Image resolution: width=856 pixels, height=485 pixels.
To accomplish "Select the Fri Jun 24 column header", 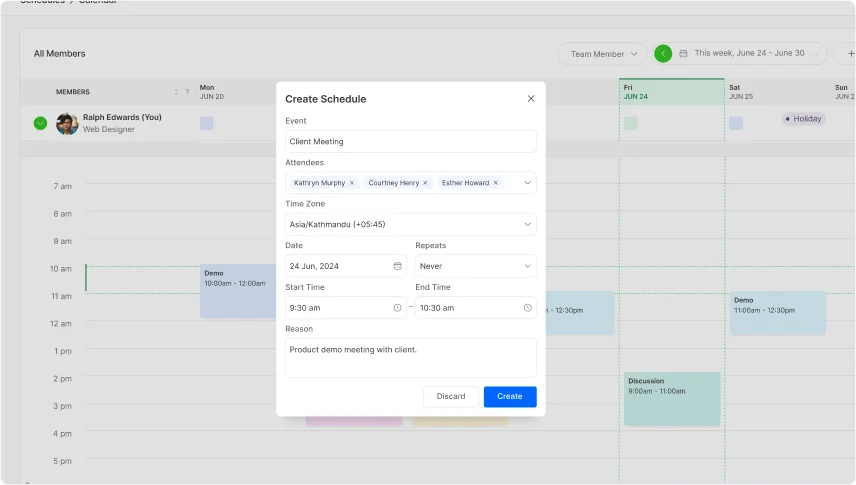I will pos(671,92).
